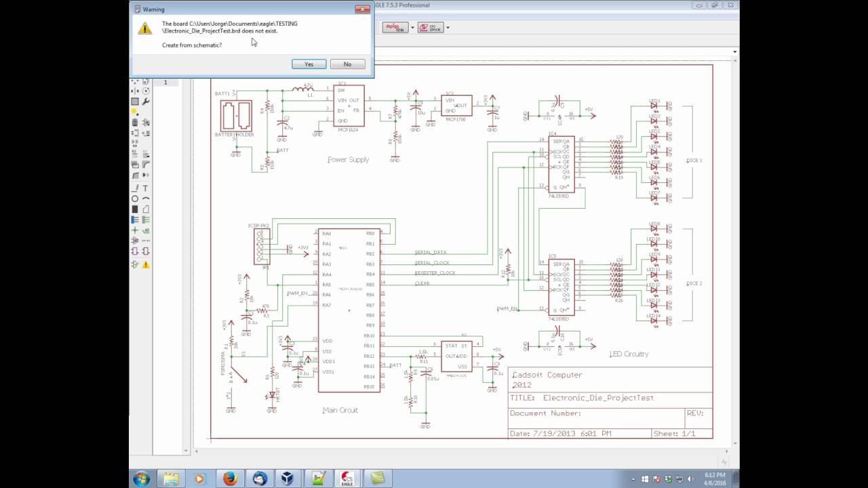Open the Windows Start menu
Screen dimensions: 868x488
[142, 479]
